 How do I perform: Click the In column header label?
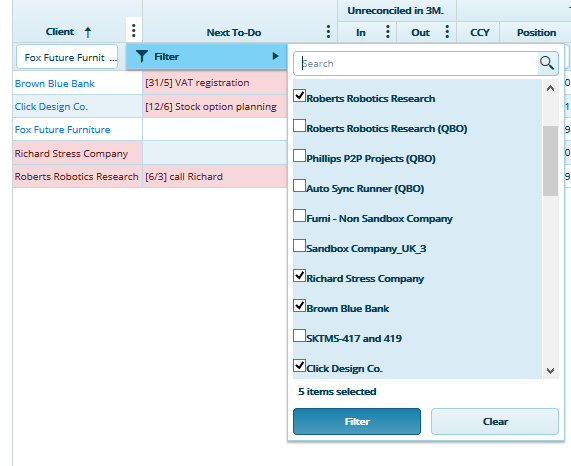coord(361,32)
